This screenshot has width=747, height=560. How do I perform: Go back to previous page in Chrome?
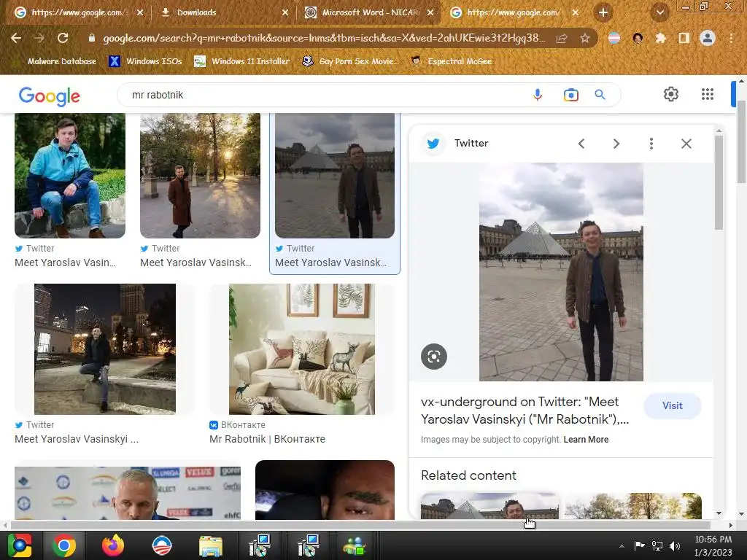[16, 38]
